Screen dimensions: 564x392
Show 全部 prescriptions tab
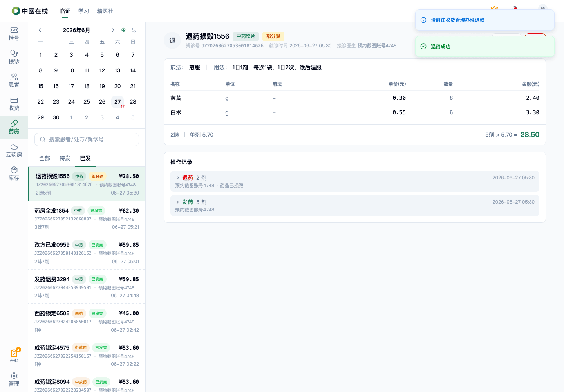[45, 158]
